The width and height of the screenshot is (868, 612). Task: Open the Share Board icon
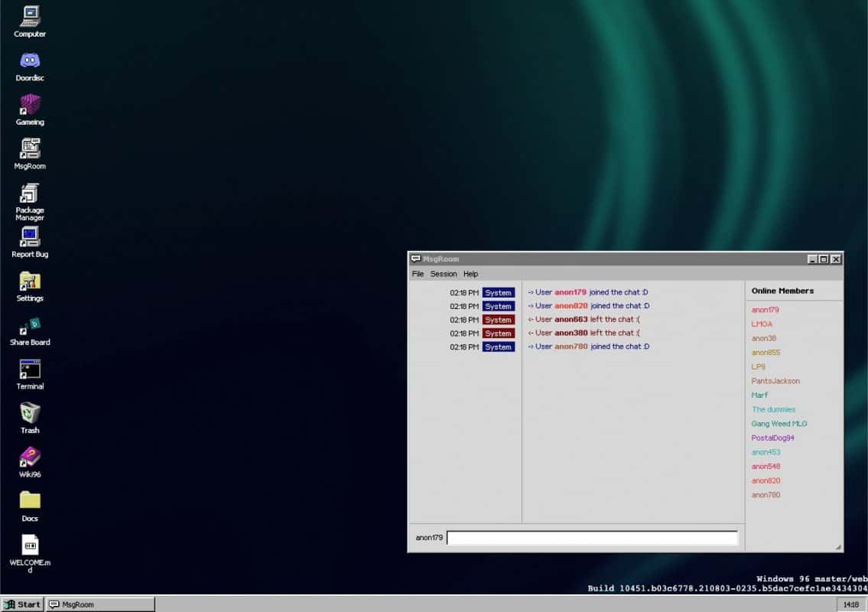click(x=29, y=326)
